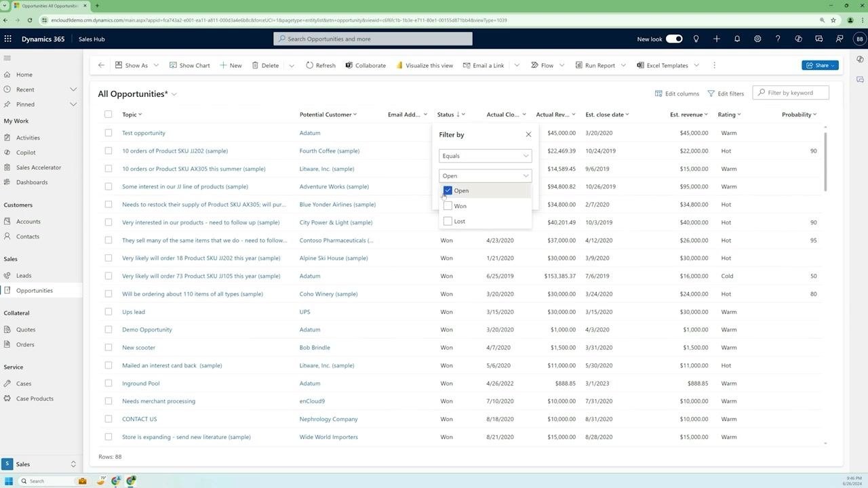The height and width of the screenshot is (488, 868).
Task: Expand the All Opportunities view selector chevron
Action: 174,94
